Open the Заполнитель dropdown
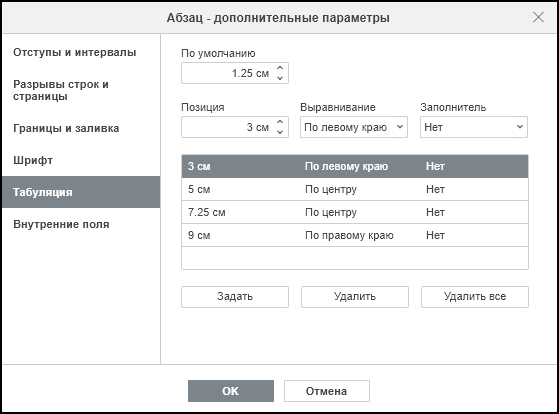The height and width of the screenshot is (414, 559). (x=474, y=127)
